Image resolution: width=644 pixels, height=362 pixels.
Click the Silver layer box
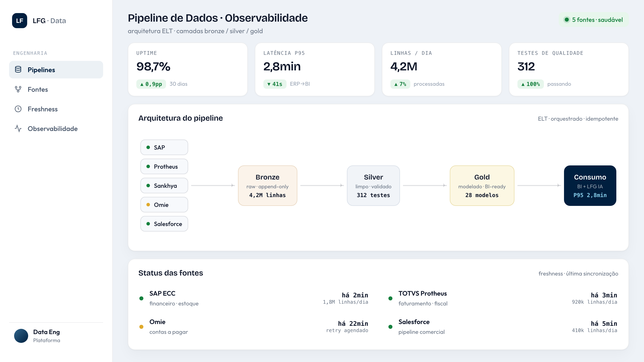(373, 186)
